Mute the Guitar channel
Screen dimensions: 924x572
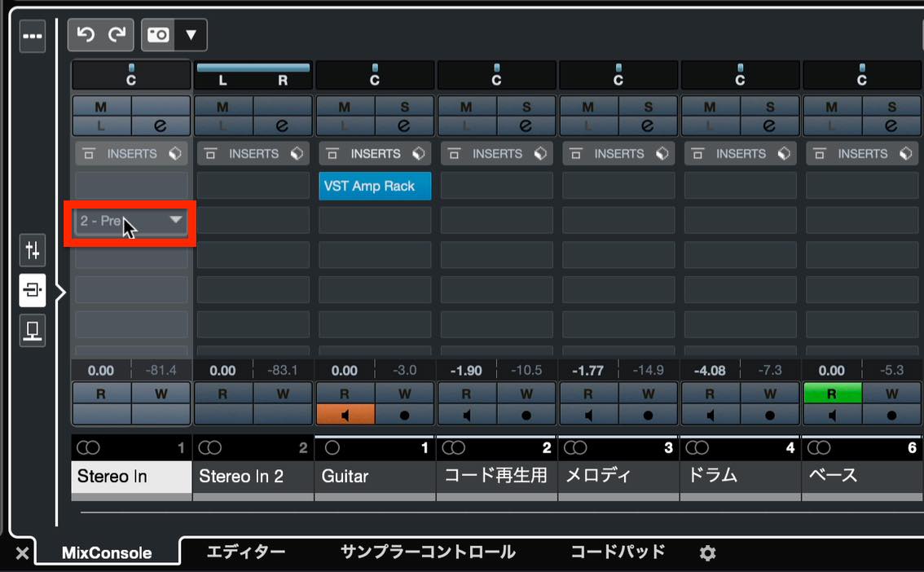point(345,107)
